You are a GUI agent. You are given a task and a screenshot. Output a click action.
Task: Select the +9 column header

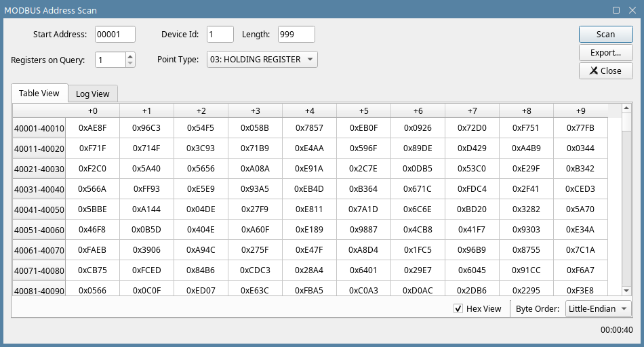(581, 111)
